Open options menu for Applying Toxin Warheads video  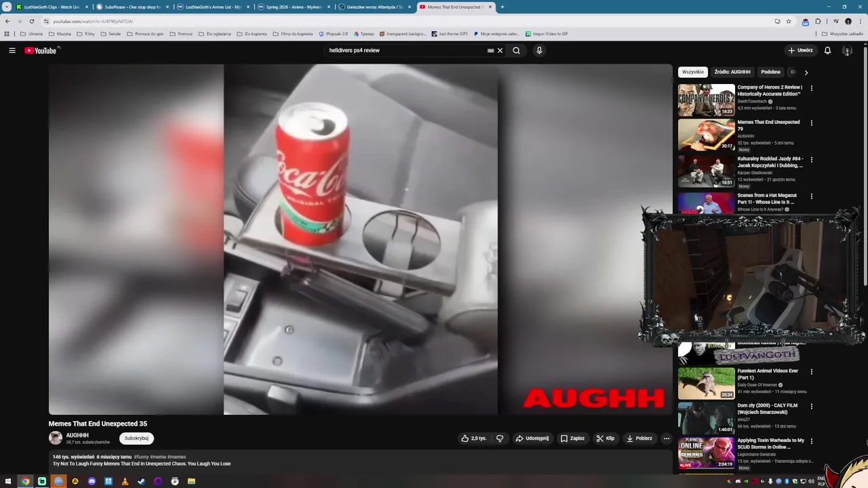point(811,441)
